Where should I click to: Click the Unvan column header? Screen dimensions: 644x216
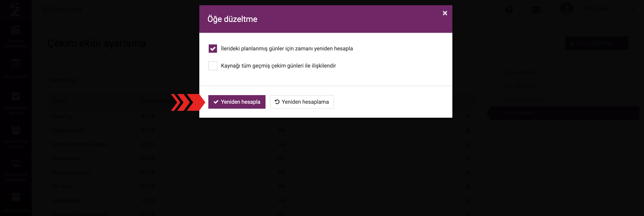(59, 101)
